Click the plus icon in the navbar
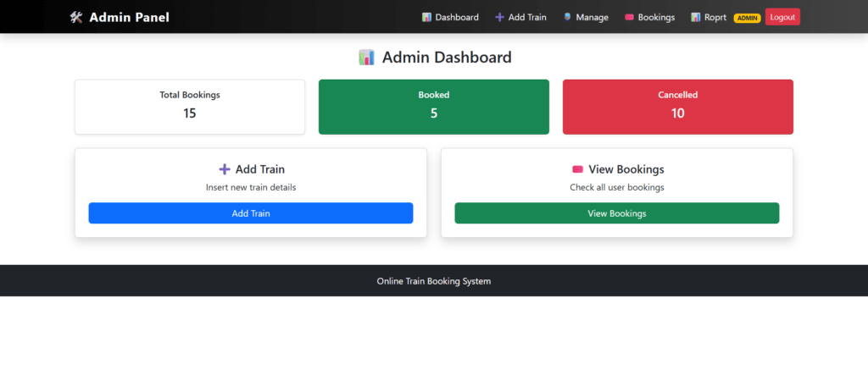 499,17
